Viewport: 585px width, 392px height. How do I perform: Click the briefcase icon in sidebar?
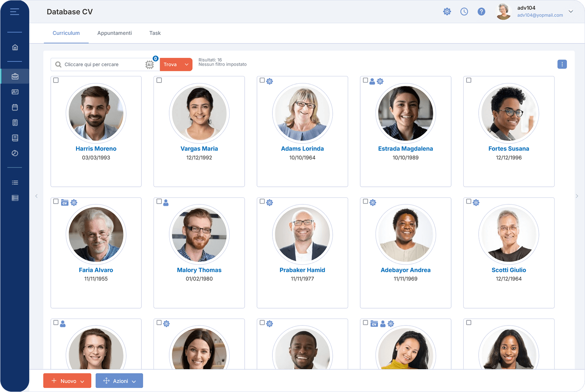[x=15, y=76]
